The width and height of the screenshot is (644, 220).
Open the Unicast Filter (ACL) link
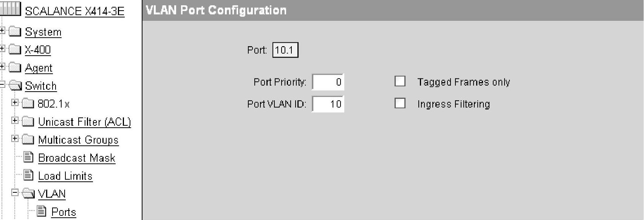(85, 122)
